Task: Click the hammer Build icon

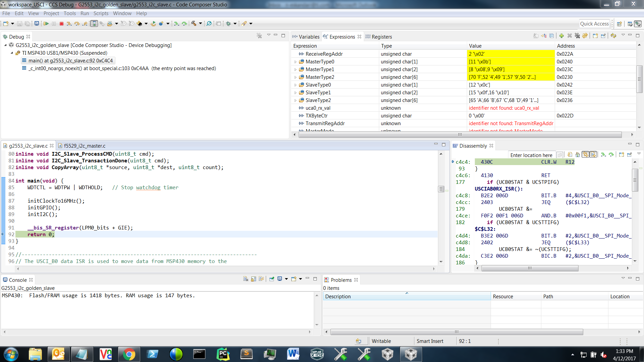Action: pos(194,23)
